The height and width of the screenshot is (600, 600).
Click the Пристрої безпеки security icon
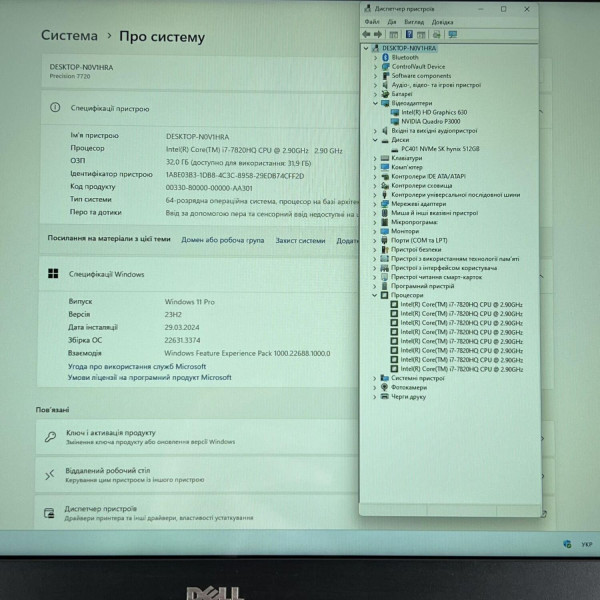pyautogui.click(x=385, y=249)
